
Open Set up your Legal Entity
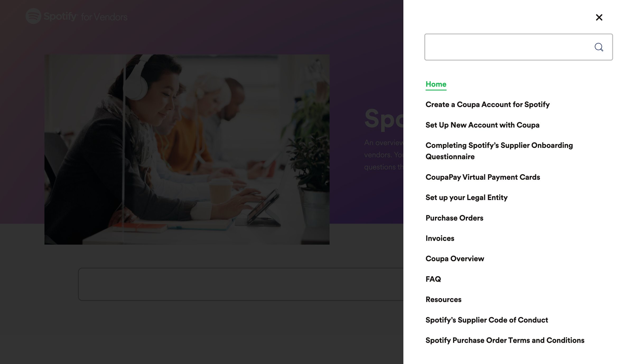tap(467, 197)
